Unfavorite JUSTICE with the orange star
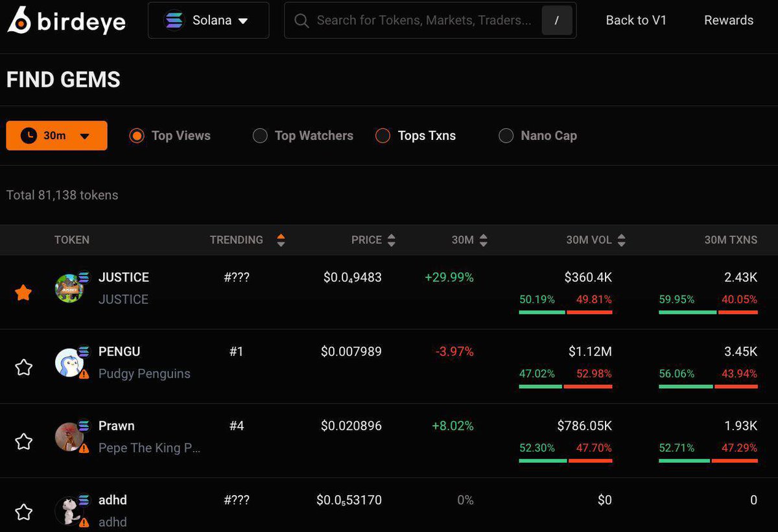Image resolution: width=778 pixels, height=532 pixels. pos(23,292)
